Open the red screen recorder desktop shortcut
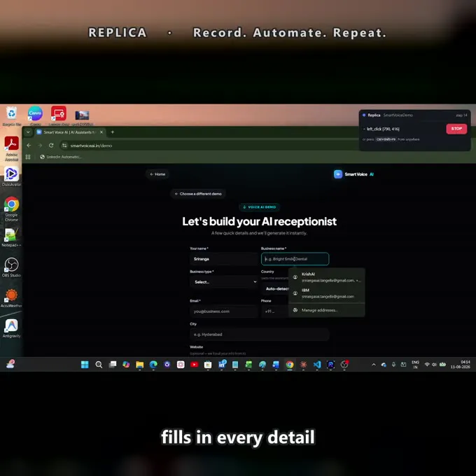This screenshot has width=476, height=476. (x=59, y=115)
